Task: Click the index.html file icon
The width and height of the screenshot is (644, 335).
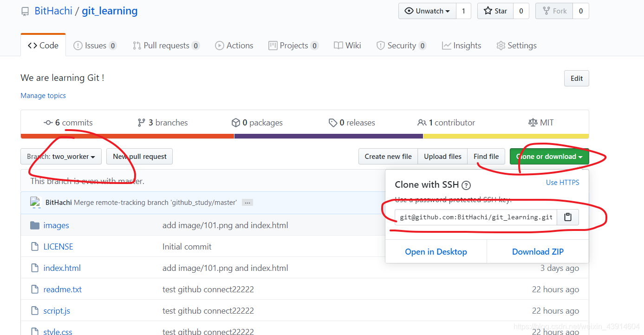Action: [x=35, y=268]
